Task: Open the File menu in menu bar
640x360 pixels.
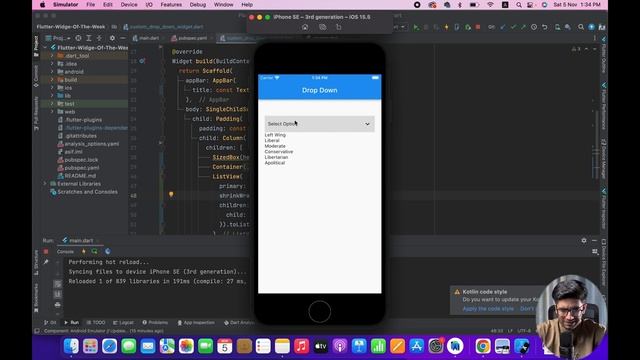Action: tap(91, 5)
